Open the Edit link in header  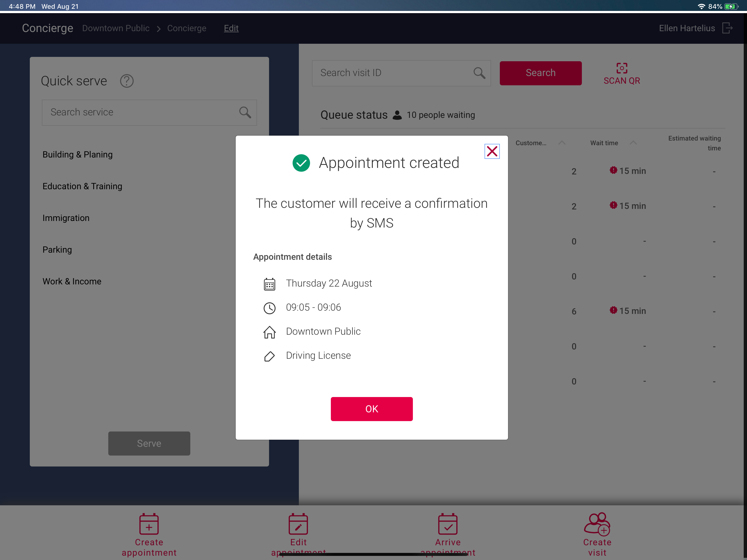[x=231, y=28]
